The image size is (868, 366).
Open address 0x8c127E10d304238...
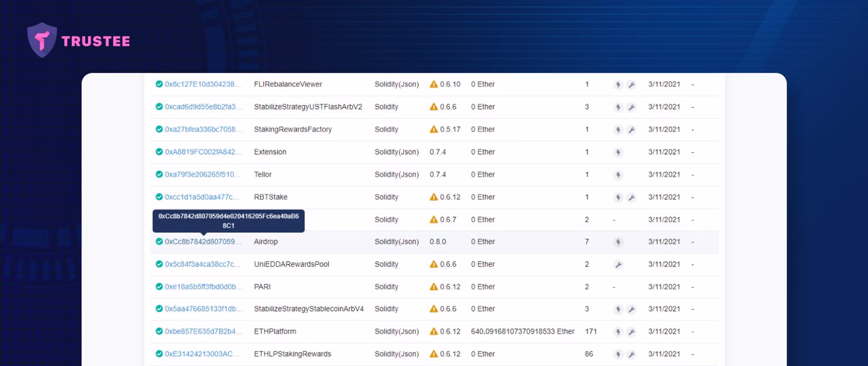(x=203, y=84)
